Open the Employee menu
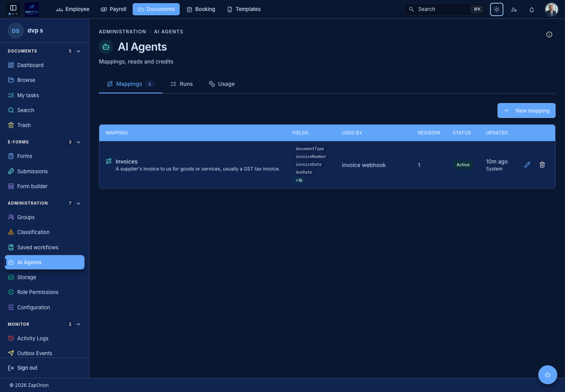This screenshot has width=565, height=392. 73,9
